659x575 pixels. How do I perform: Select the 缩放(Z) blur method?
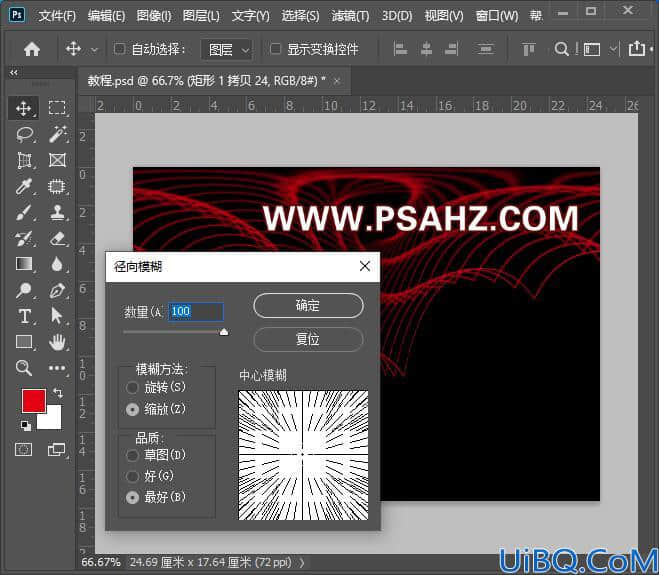(x=132, y=409)
